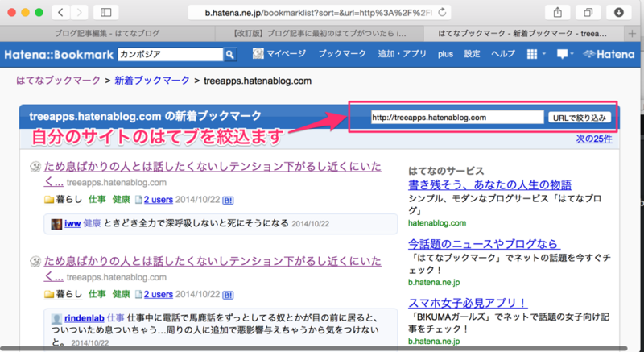
Task: Open user iww's profile link
Action: pos(72,224)
